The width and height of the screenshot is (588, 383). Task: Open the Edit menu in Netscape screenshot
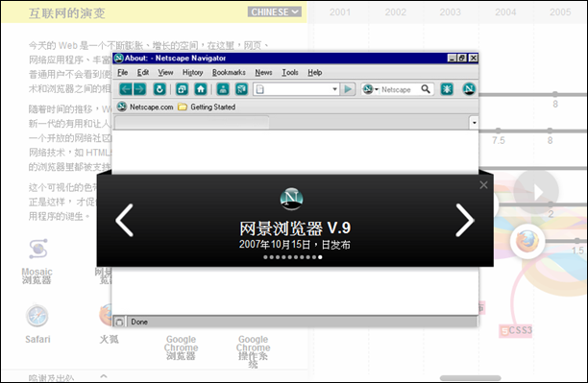[x=143, y=72]
